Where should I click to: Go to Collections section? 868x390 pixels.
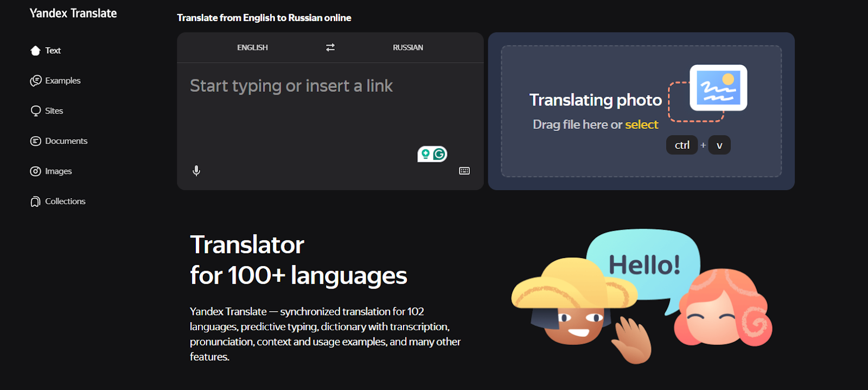point(65,202)
